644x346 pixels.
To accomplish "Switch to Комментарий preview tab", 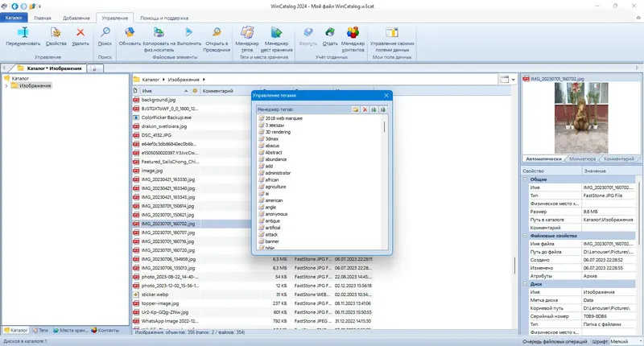I will tap(619, 159).
